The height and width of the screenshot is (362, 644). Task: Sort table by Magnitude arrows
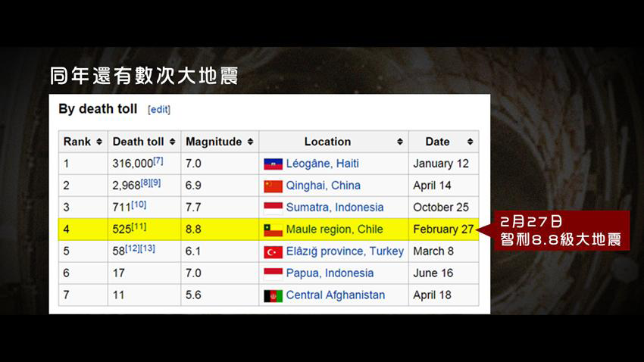250,142
